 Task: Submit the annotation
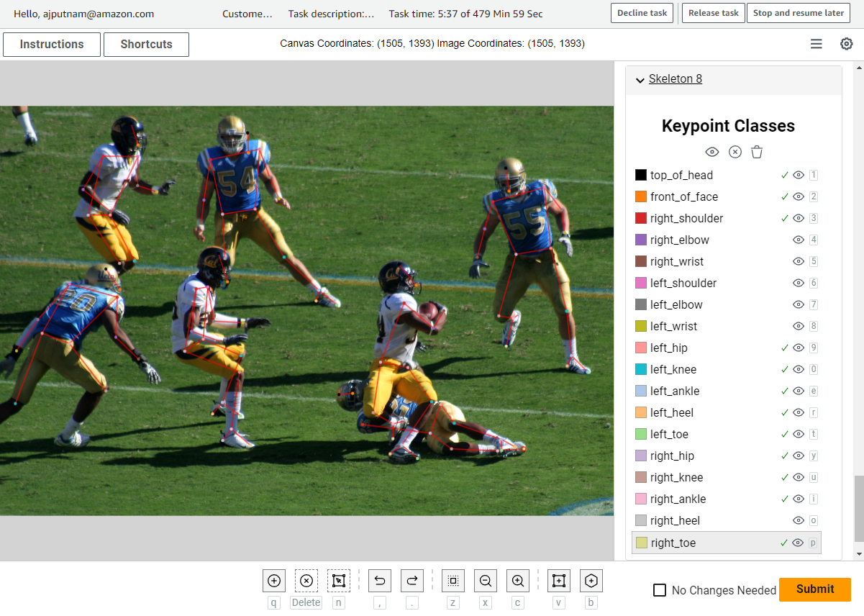tap(815, 589)
